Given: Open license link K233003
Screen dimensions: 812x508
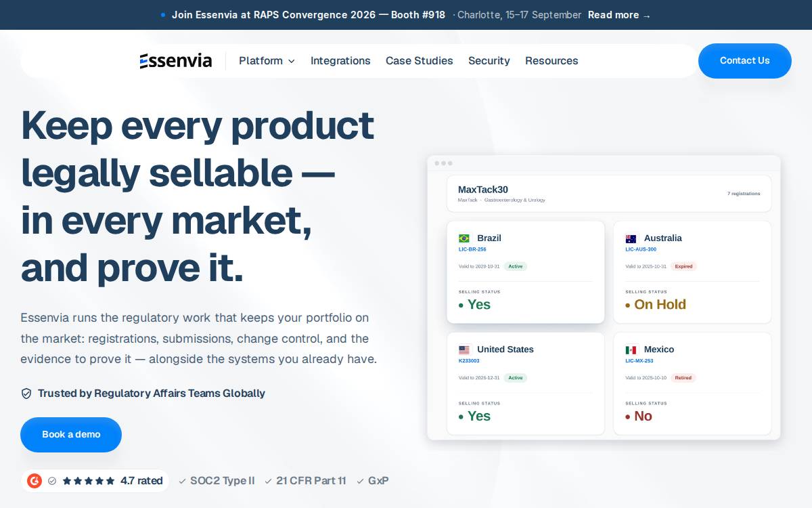Looking at the screenshot, I should (x=469, y=361).
